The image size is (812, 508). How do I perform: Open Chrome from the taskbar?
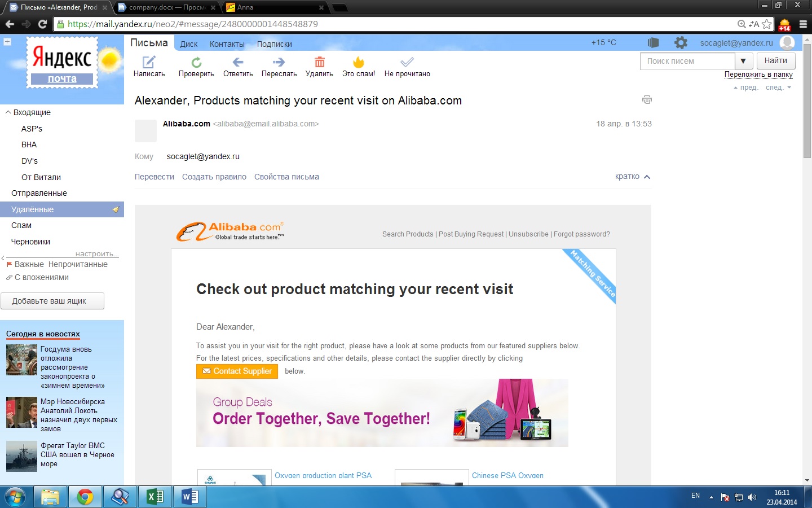85,497
